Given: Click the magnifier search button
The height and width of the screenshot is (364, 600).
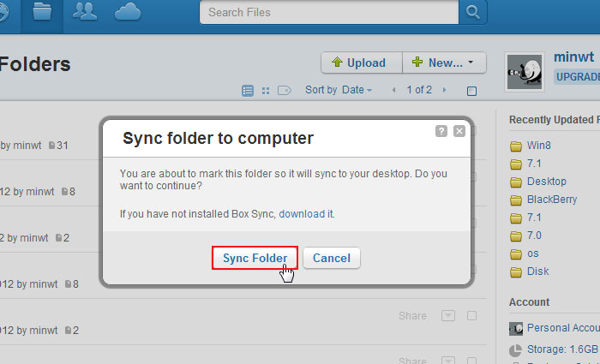Looking at the screenshot, I should (473, 12).
